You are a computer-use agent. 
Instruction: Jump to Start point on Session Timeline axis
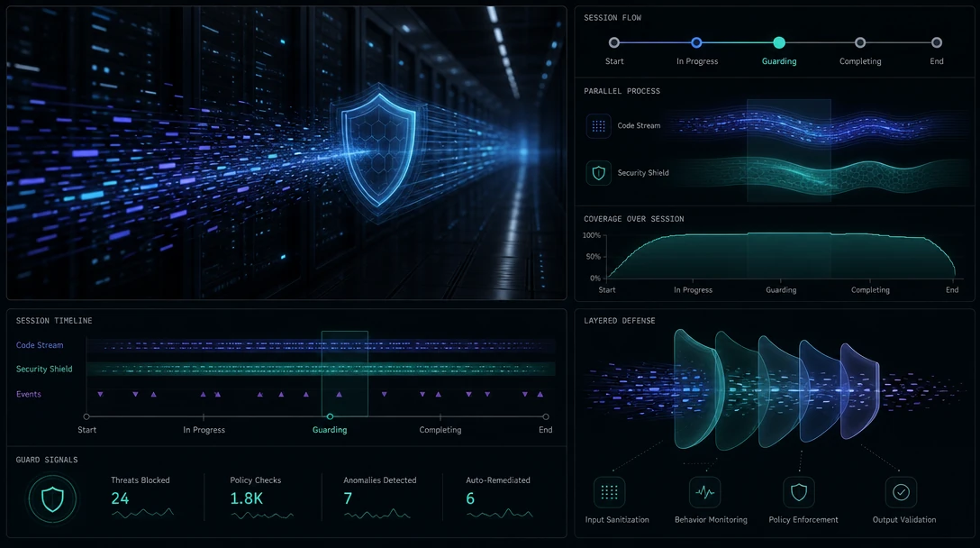pos(86,416)
